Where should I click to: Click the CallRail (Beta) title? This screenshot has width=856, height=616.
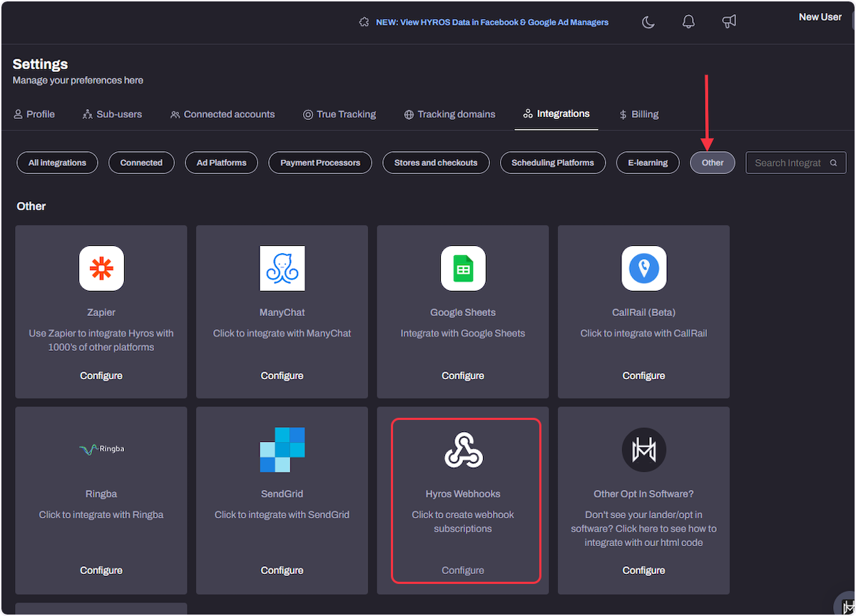tap(644, 312)
